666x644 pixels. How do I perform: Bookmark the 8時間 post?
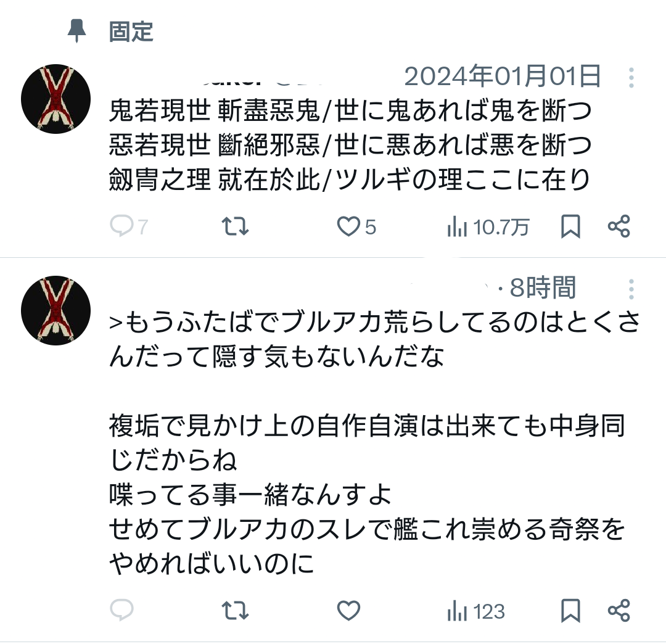point(570,611)
